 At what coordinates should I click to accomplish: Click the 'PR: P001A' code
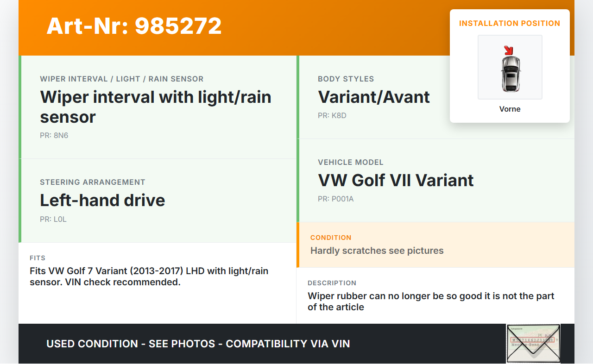point(336,199)
